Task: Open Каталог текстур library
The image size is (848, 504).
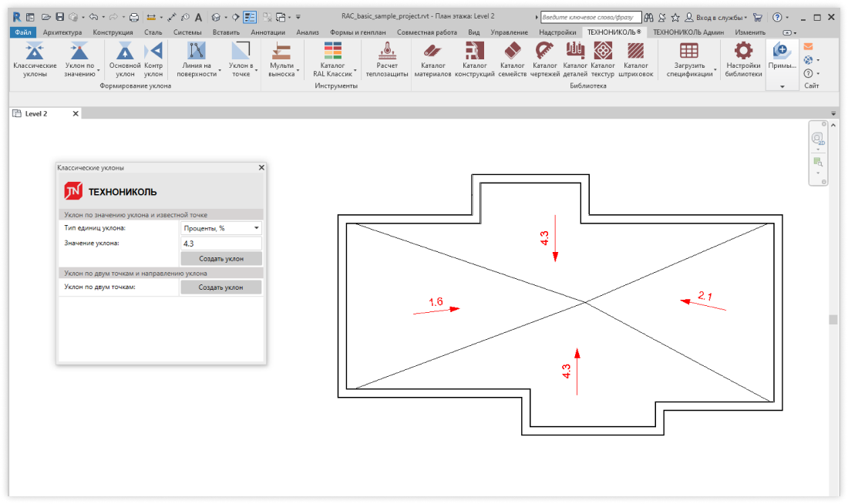Action: (603, 59)
